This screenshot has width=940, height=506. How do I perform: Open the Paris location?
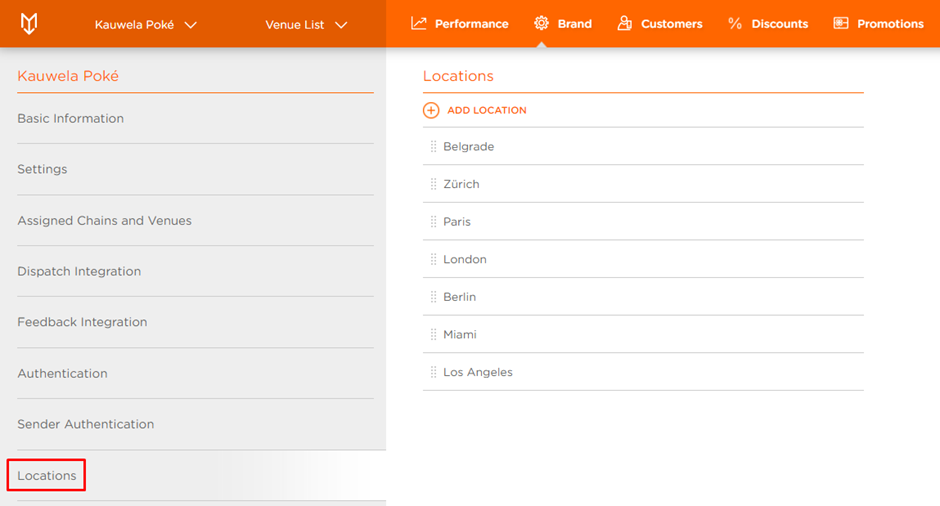click(643, 222)
